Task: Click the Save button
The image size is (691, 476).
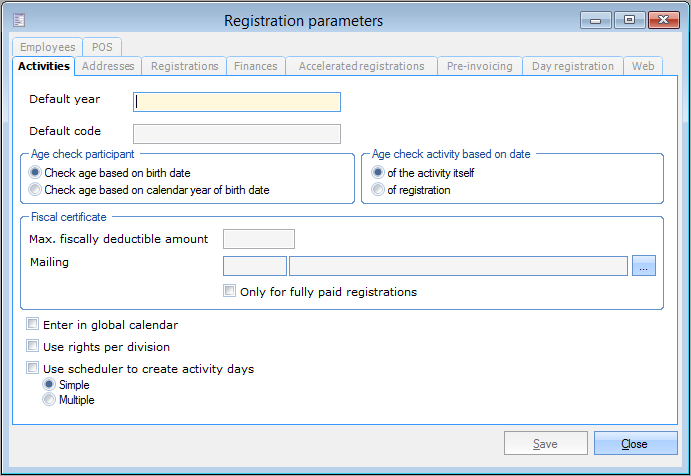Action: [545, 444]
